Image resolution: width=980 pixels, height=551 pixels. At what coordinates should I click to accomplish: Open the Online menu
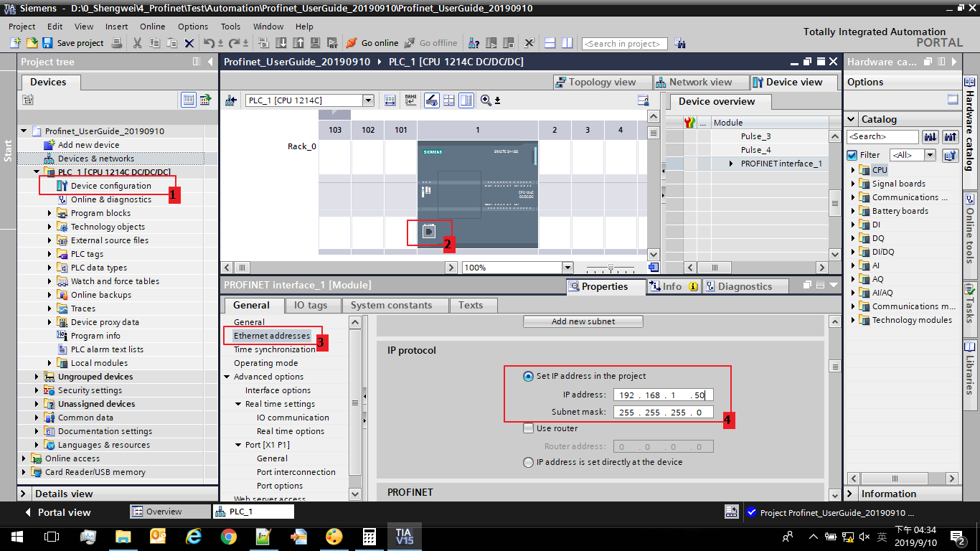point(152,27)
